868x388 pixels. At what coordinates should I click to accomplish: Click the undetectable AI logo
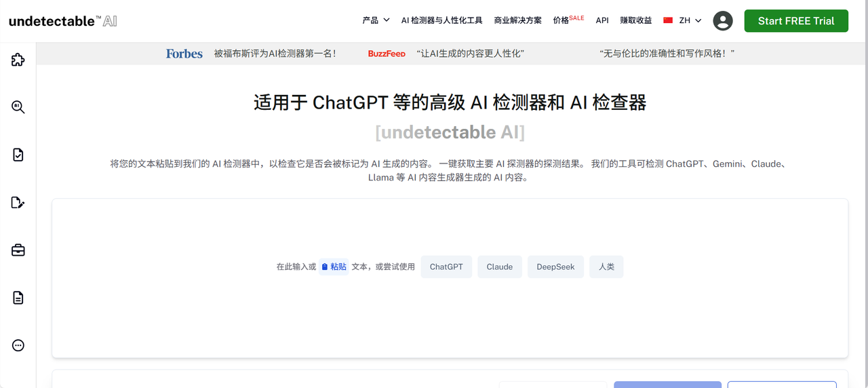[63, 21]
